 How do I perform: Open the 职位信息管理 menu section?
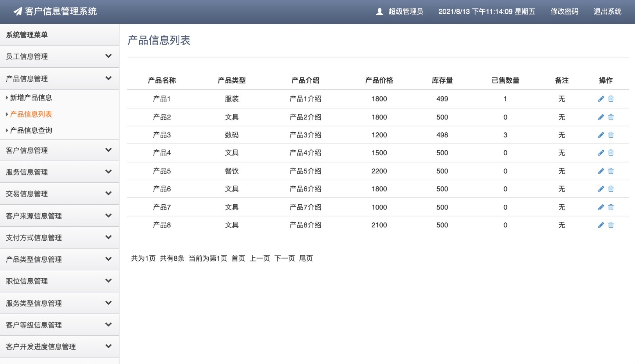pos(60,281)
